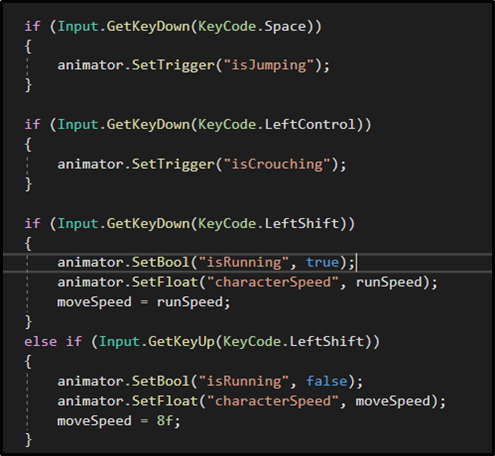The image size is (495, 456).
Task: Click the else keyword before GetKeyUp
Action: tap(40, 342)
